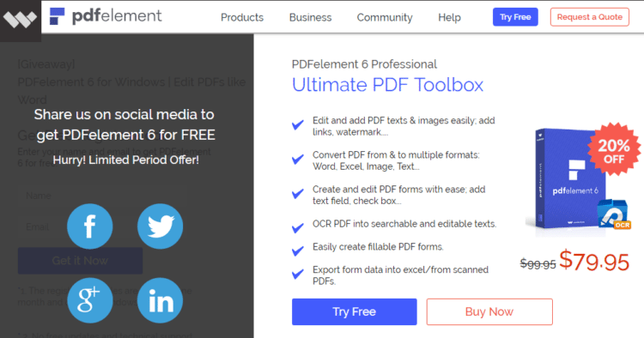Share using the LinkedIn icon
This screenshot has width=644, height=338.
point(161,300)
